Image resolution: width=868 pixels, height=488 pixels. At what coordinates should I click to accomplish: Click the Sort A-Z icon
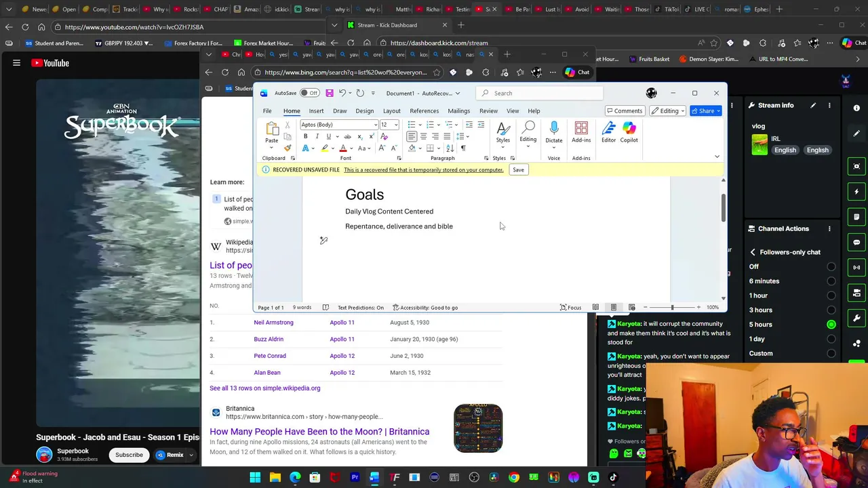451,148
